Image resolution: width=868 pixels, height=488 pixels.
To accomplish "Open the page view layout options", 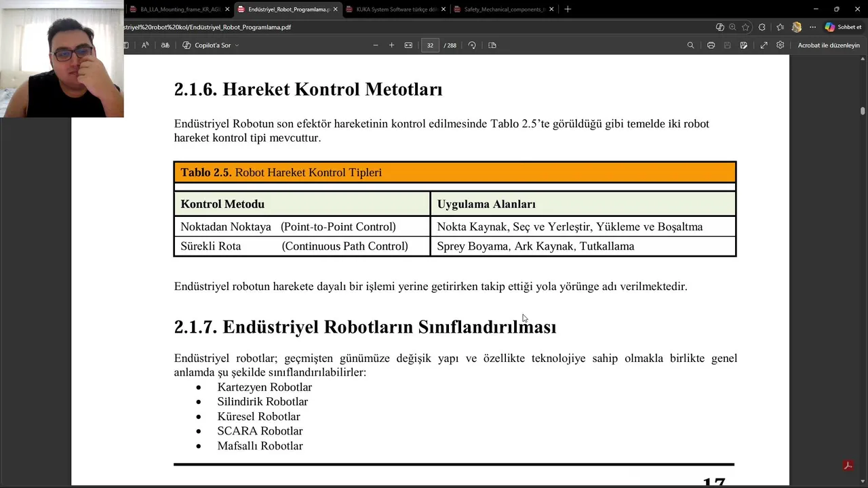I will [x=492, y=45].
